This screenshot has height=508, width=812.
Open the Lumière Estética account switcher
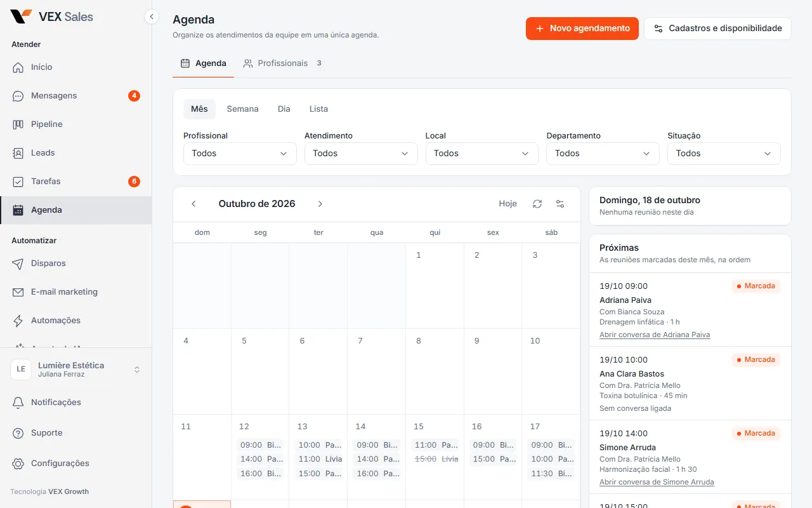[76, 370]
